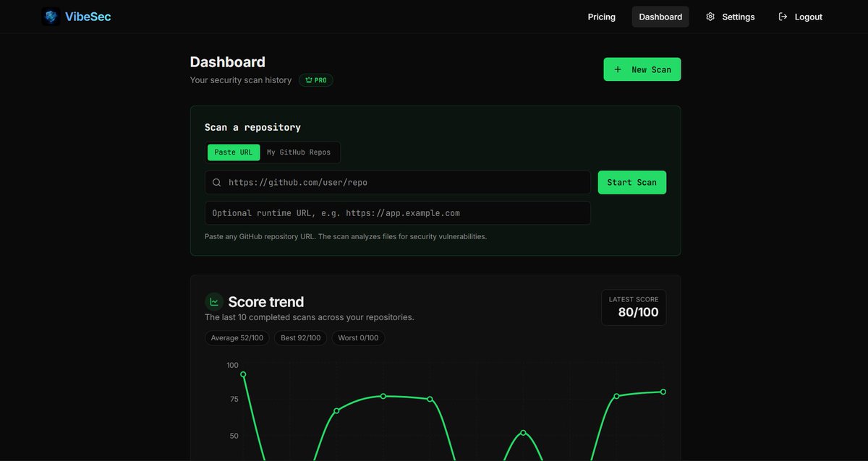Click the '75' y-axis label
Image resolution: width=868 pixels, height=461 pixels.
[x=234, y=399]
